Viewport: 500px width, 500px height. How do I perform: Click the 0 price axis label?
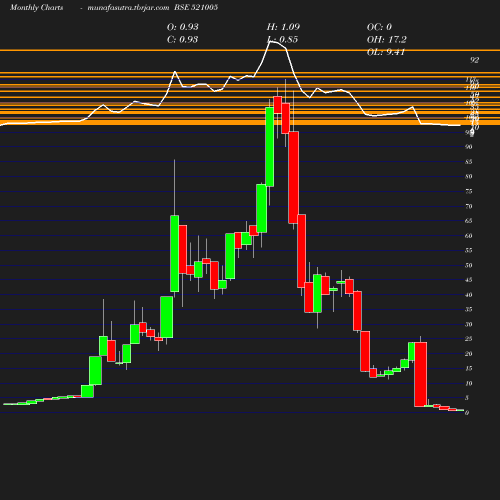[x=467, y=413]
